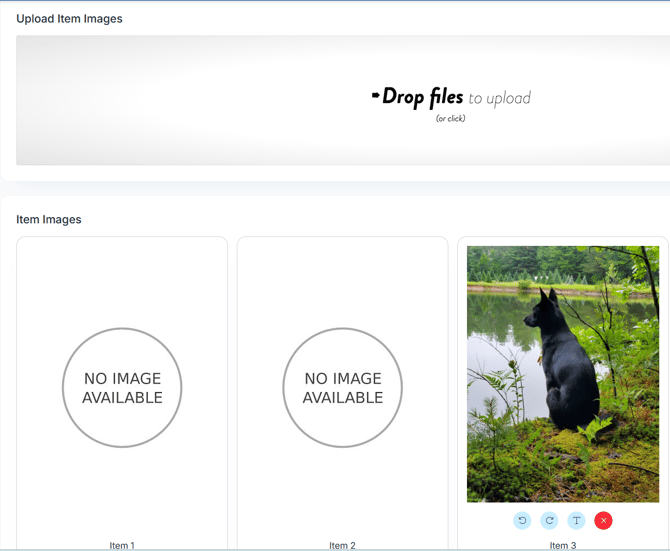This screenshot has width=670, height=551.
Task: Click the "Item 1" label
Action: pos(122,545)
